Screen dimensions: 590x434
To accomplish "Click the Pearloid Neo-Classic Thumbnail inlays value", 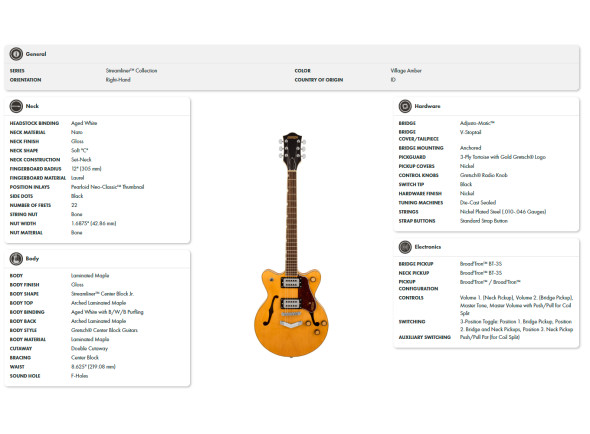I will coord(108,187).
